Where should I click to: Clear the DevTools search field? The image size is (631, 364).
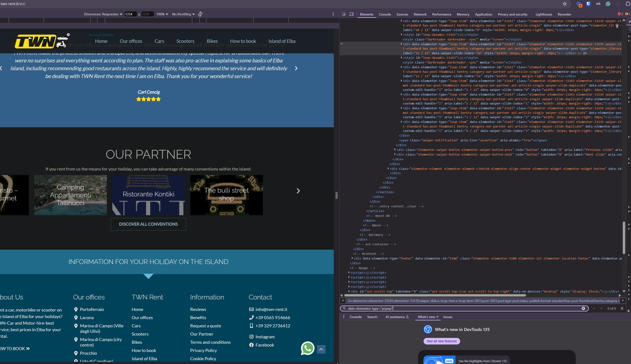583,308
